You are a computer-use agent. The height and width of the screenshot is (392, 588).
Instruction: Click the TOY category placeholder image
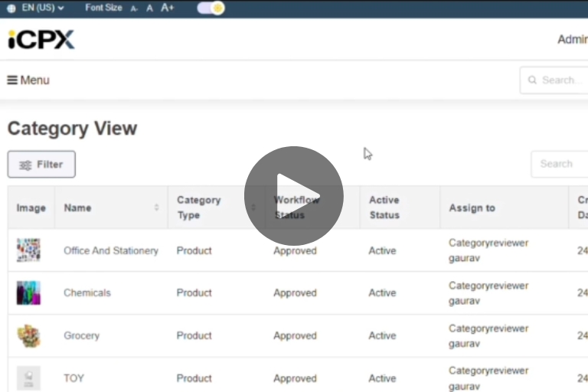click(29, 377)
